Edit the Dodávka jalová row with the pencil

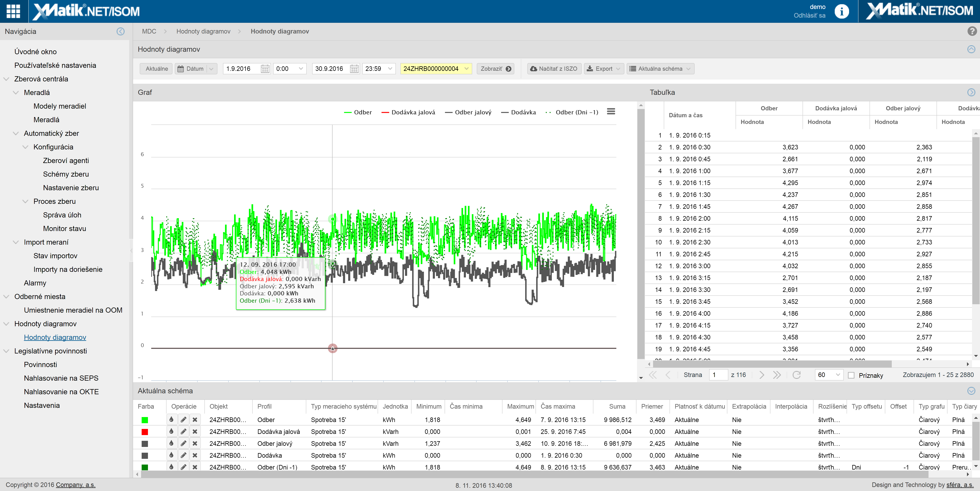coord(183,432)
